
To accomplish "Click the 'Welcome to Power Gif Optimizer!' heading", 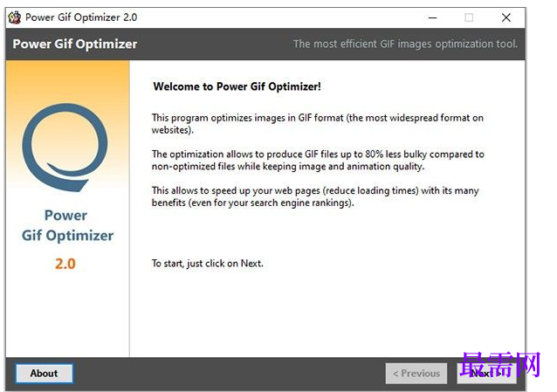I will 237,86.
